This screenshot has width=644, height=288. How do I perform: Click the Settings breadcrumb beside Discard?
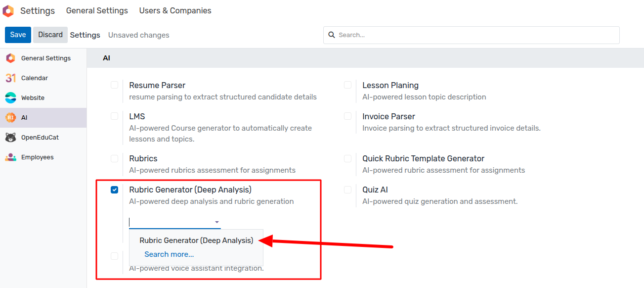[x=85, y=35]
